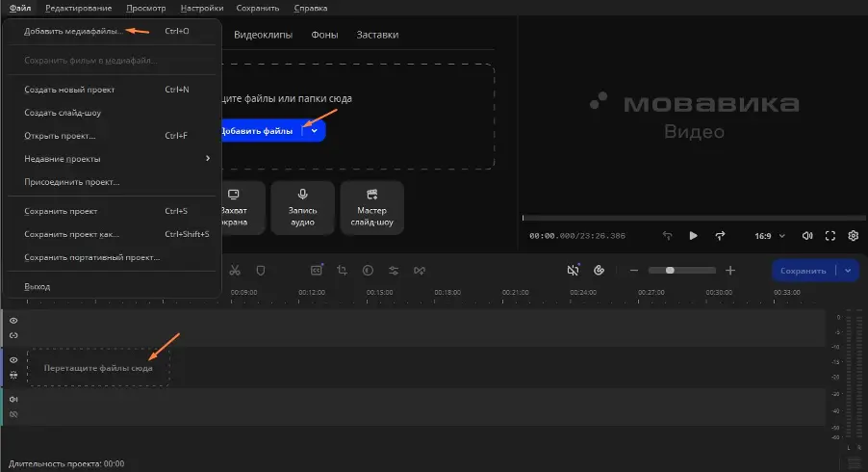This screenshot has width=868, height=472.
Task: Open the color adjustment tool
Action: point(368,271)
